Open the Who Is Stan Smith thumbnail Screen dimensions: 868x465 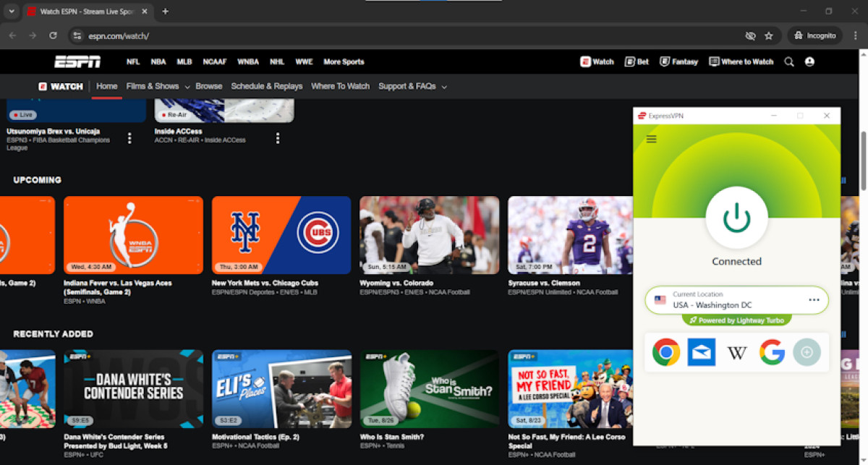430,389
